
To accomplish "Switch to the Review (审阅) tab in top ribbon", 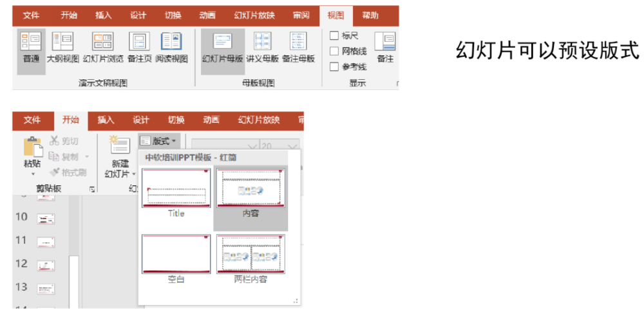I will point(301,15).
